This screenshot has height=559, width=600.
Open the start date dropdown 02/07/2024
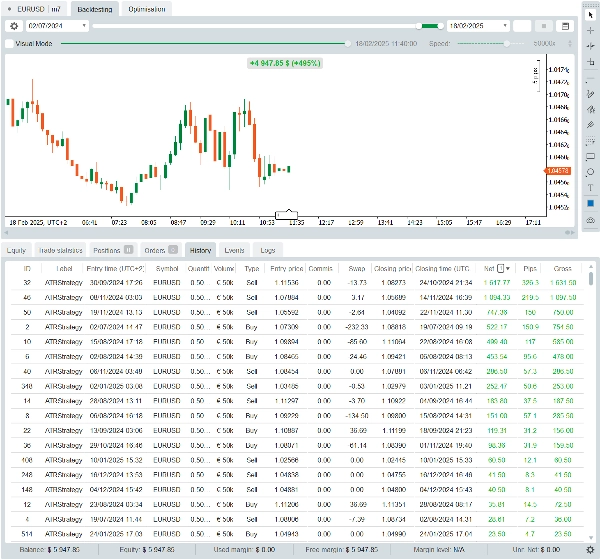58,26
